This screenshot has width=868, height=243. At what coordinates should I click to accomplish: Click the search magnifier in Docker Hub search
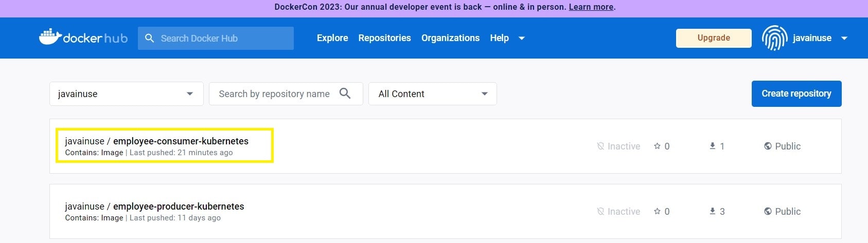(x=150, y=38)
